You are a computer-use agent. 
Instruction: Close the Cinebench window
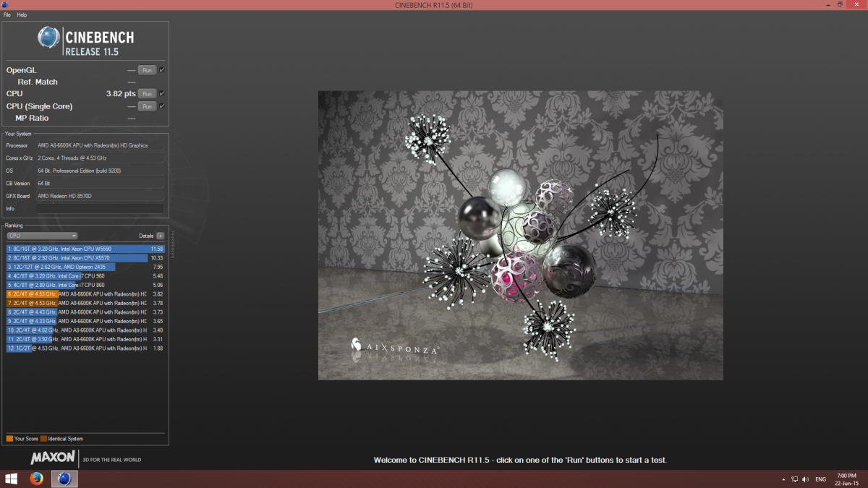(857, 4)
